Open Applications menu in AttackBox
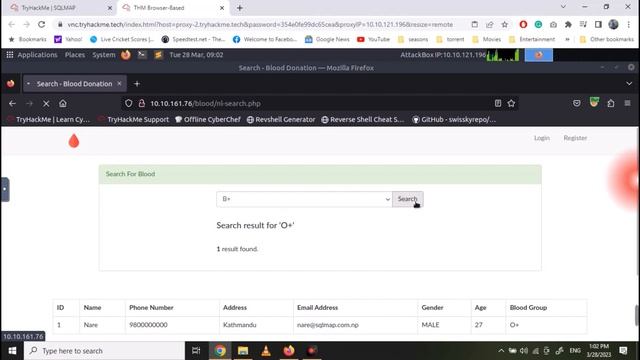 point(32,55)
